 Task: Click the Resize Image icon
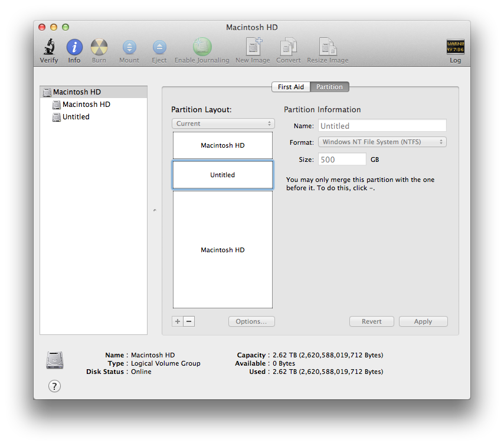pyautogui.click(x=328, y=47)
